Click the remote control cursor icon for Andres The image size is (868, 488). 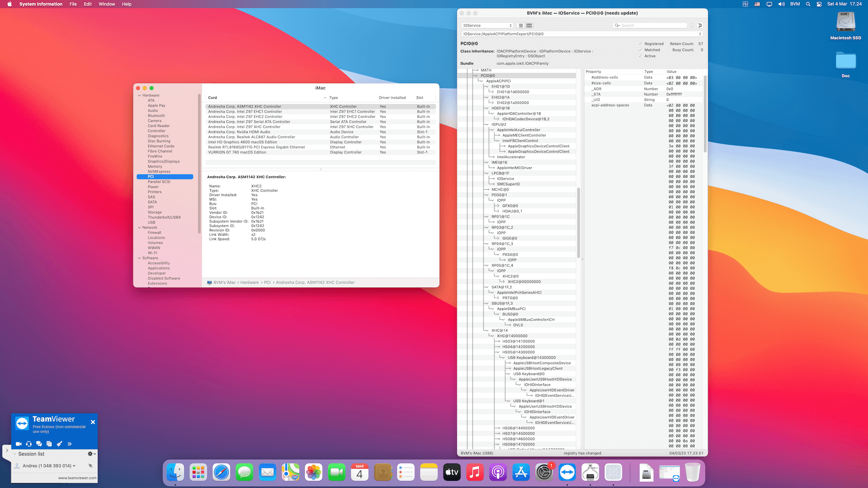pos(90,465)
